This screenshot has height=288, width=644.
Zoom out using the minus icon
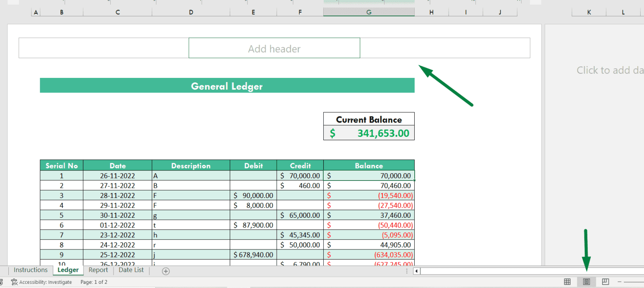620,282
